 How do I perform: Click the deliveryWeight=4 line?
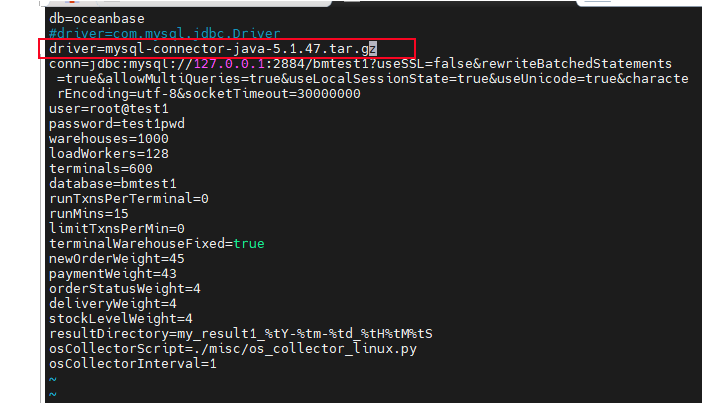coord(113,303)
